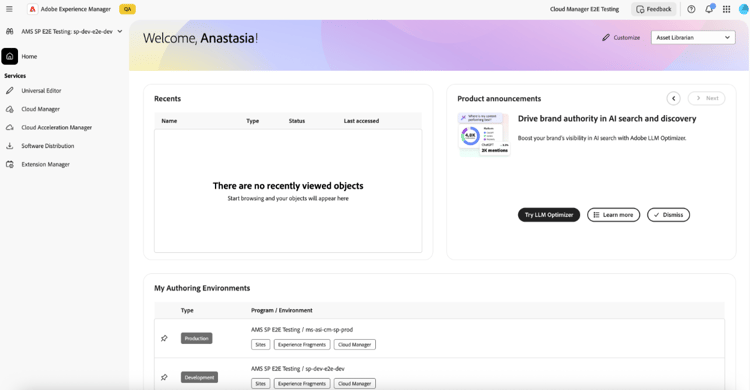
Task: Click the Customize pencil icon
Action: (606, 37)
